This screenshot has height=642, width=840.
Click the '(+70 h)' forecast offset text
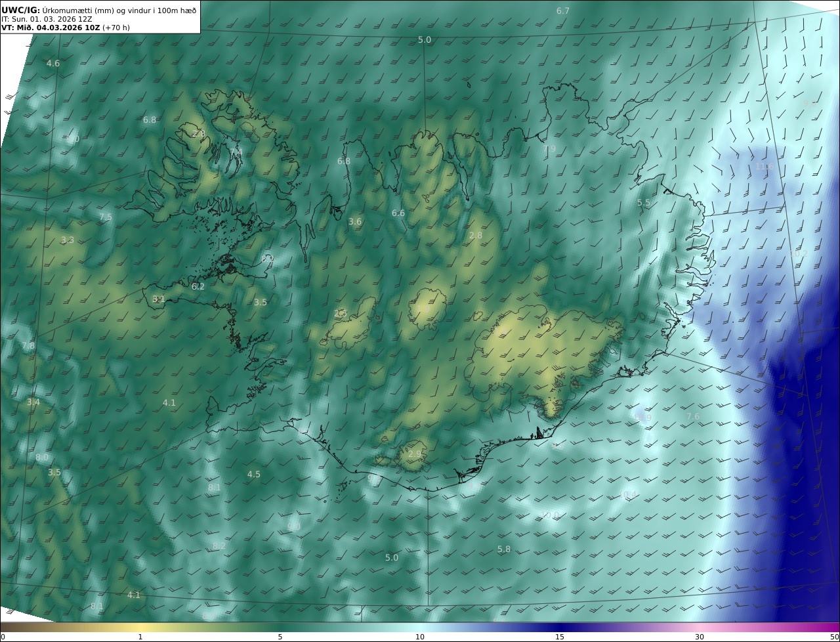point(116,28)
